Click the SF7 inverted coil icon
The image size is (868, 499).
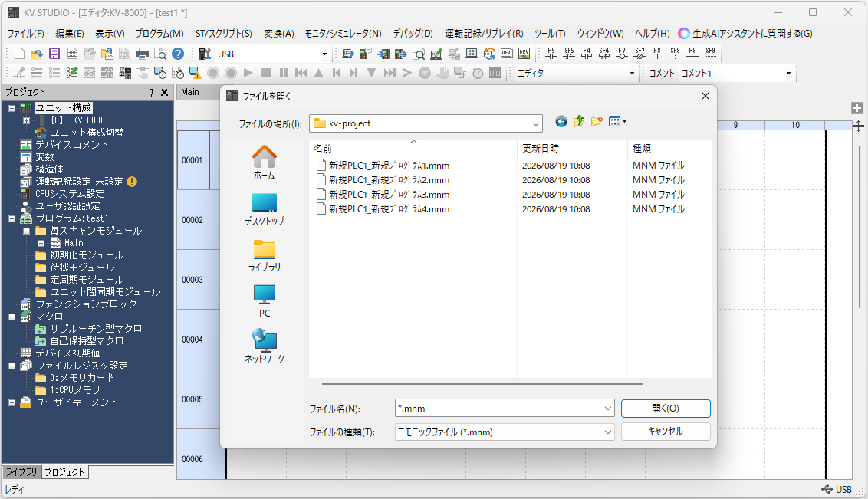tap(639, 53)
